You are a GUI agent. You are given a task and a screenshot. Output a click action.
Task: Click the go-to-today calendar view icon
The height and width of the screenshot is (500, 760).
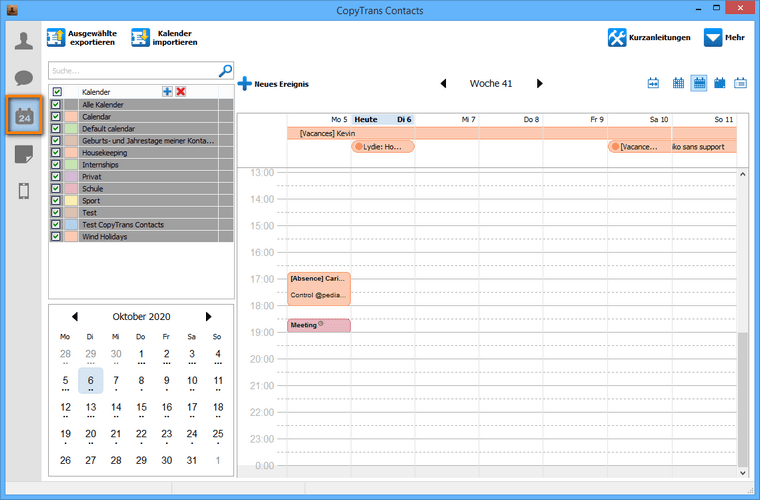pos(653,83)
